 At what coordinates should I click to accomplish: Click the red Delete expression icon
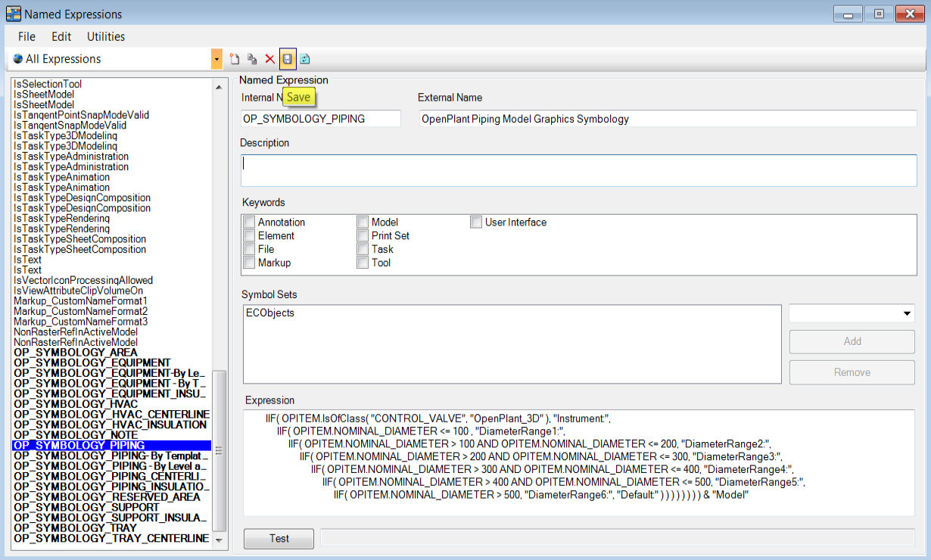point(269,59)
